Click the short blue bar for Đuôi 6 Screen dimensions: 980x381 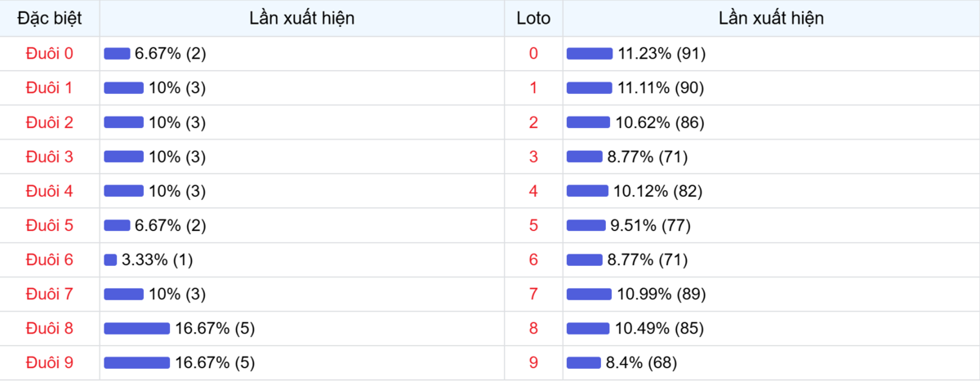(x=110, y=259)
